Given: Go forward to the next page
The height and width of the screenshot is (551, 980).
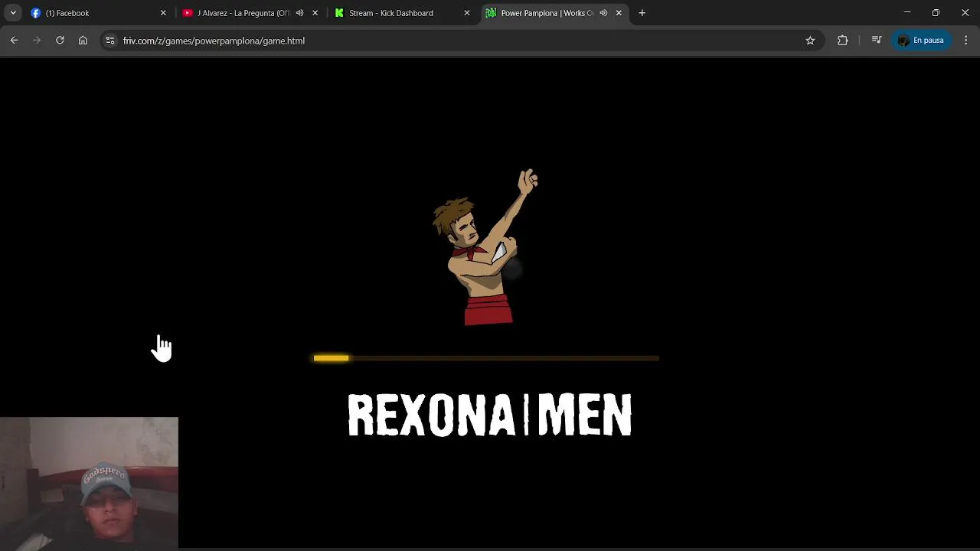Looking at the screenshot, I should tap(37, 41).
